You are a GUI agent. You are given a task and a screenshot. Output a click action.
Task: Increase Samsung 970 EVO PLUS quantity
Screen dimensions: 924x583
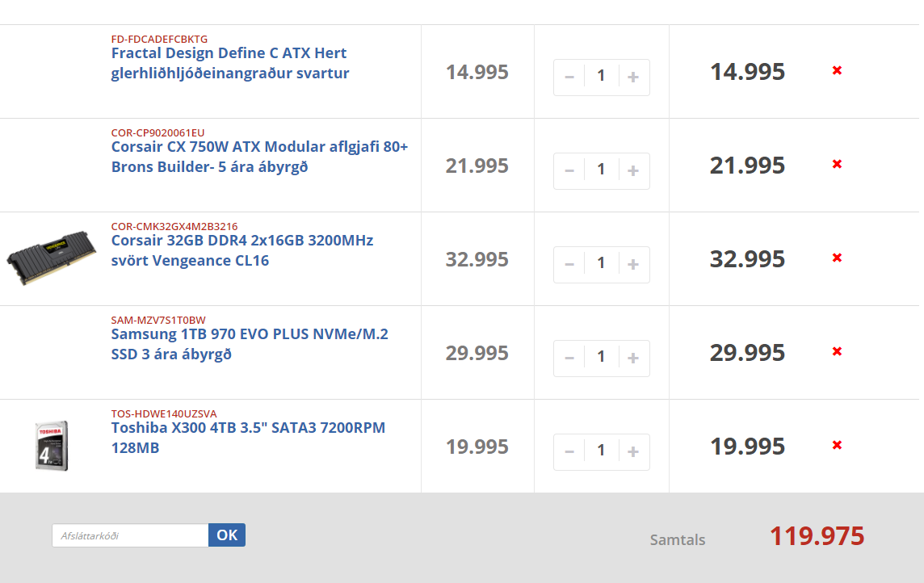[x=633, y=358]
